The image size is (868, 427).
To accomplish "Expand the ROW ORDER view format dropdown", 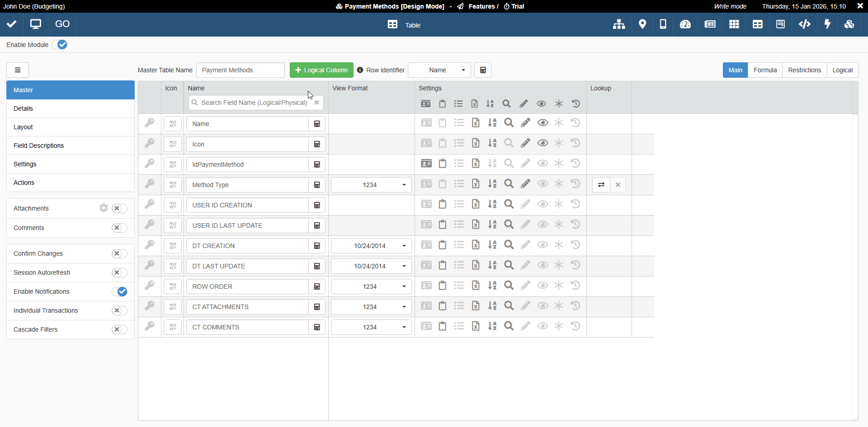I will [371, 286].
